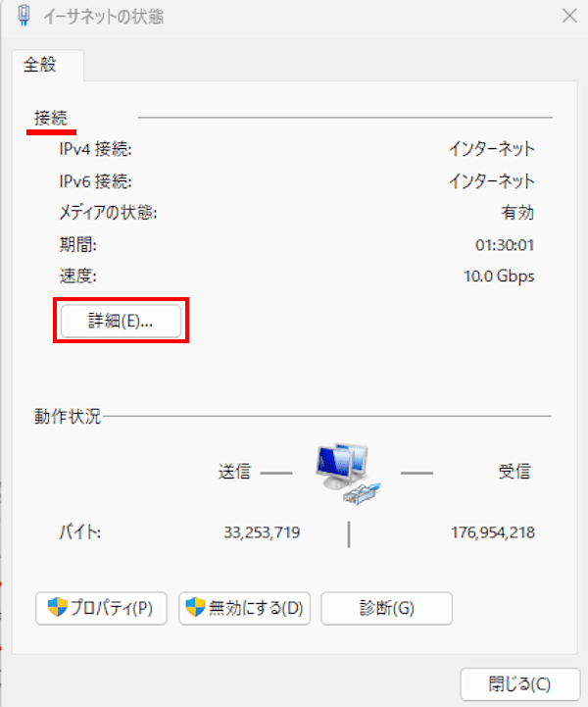Open the 詳細(E)... details button
588x707 pixels.
[121, 321]
